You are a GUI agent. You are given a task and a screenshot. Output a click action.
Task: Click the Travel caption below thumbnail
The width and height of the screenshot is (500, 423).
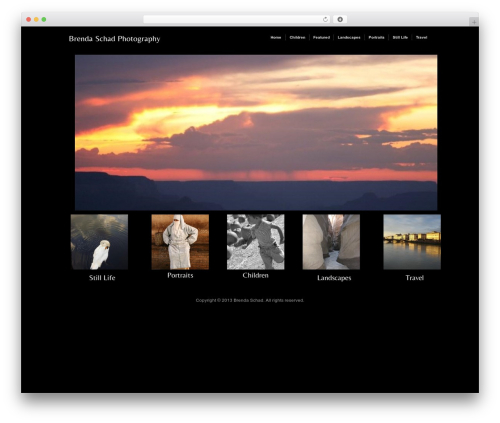pos(415,278)
